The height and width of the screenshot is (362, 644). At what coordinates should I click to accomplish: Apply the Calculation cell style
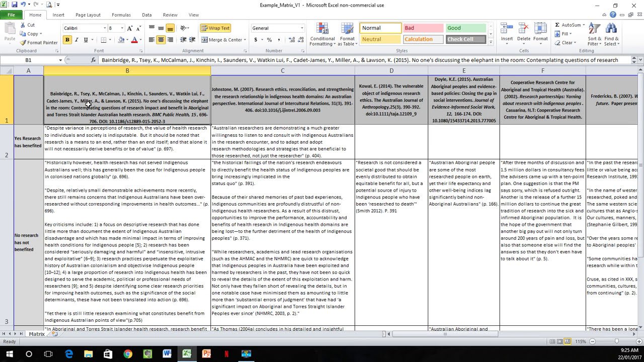(x=423, y=39)
